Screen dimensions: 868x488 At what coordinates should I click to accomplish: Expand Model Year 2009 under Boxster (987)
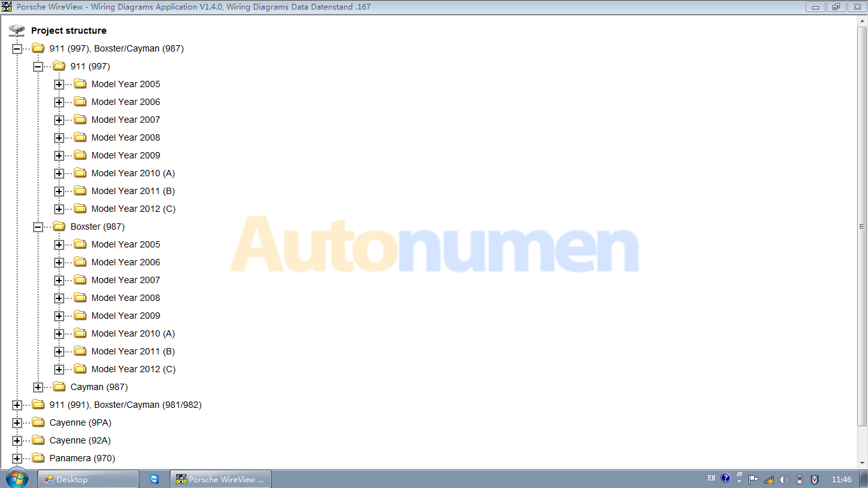[59, 316]
